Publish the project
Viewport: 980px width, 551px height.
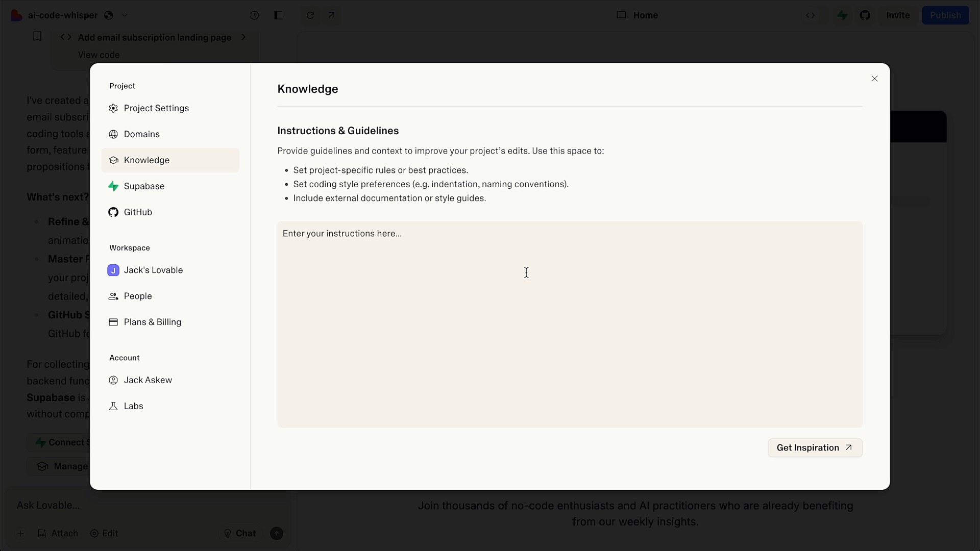pos(946,15)
